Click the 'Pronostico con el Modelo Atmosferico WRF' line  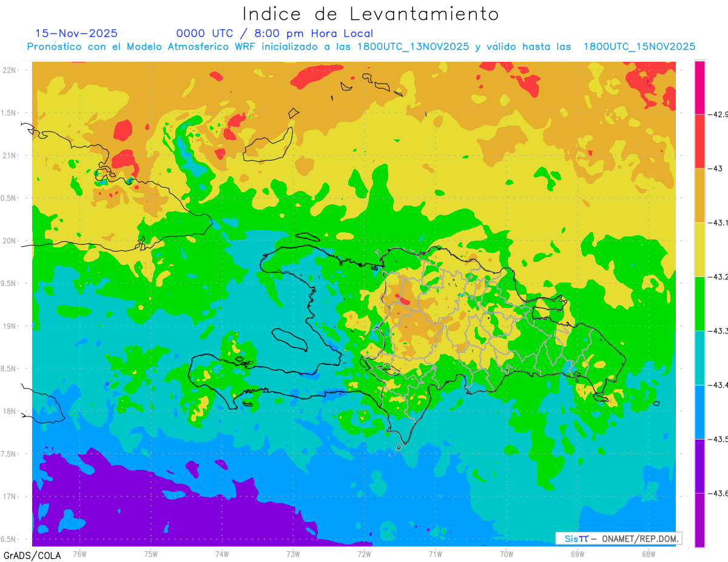361,47
